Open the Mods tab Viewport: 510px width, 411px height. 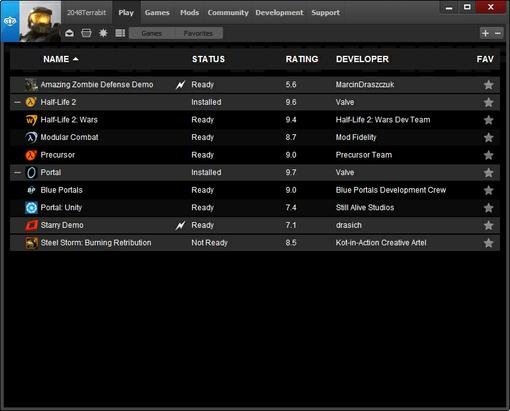(189, 13)
